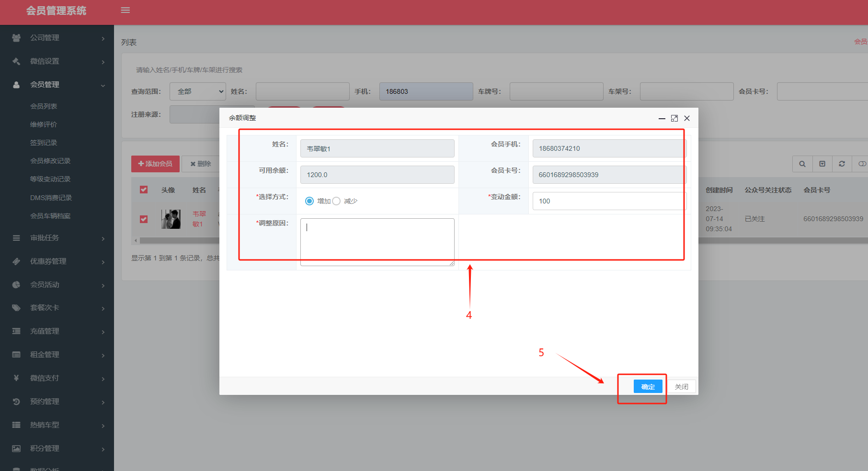868x471 pixels.
Task: Click the 公司管理 group icon in sidebar
Action: [x=16, y=38]
